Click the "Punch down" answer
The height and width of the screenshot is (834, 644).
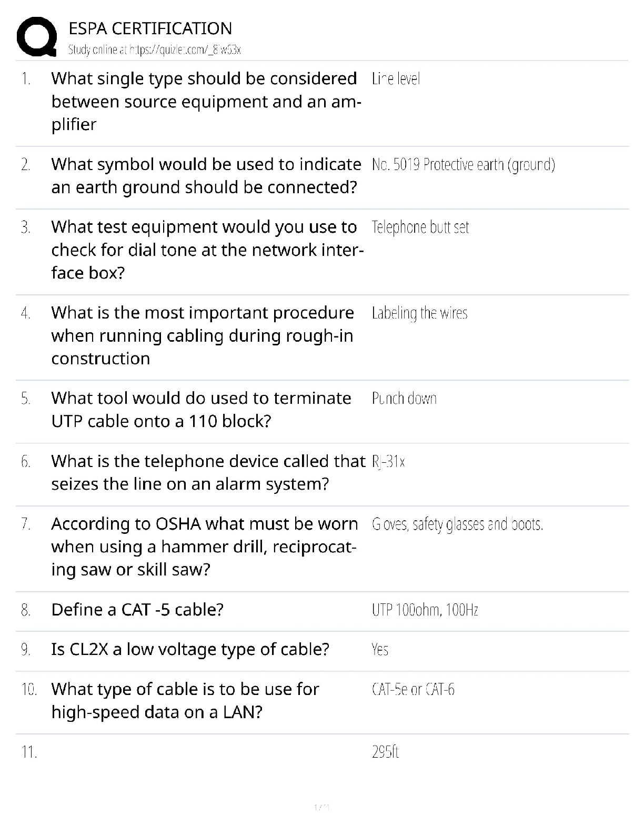coord(404,399)
